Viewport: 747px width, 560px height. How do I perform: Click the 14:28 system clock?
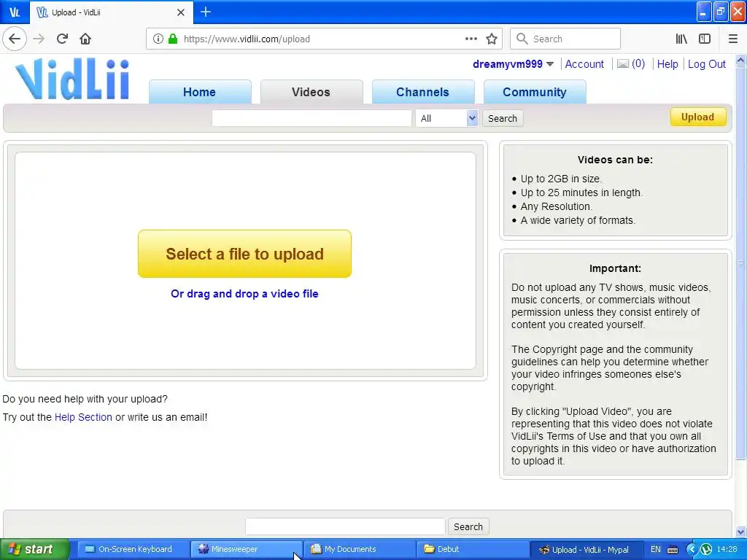pyautogui.click(x=727, y=549)
